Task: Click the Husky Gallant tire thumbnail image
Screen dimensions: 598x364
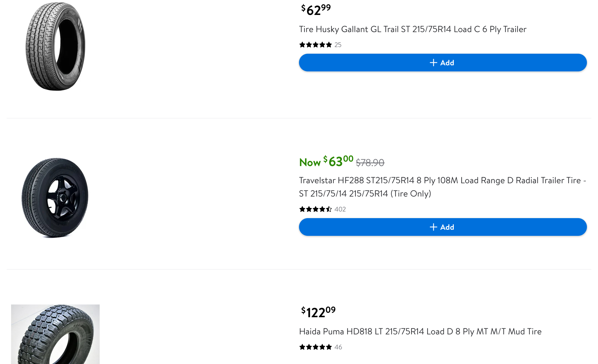Action: (55, 46)
